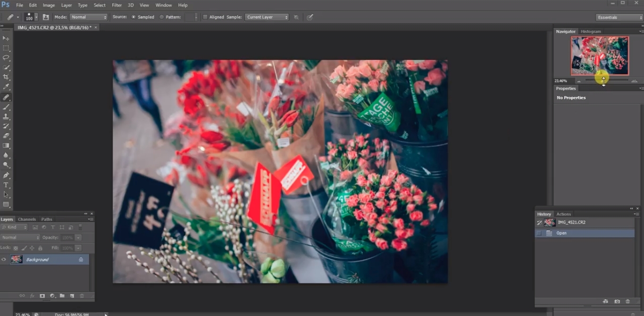Select the Eraser tool
The image size is (644, 316).
click(6, 136)
